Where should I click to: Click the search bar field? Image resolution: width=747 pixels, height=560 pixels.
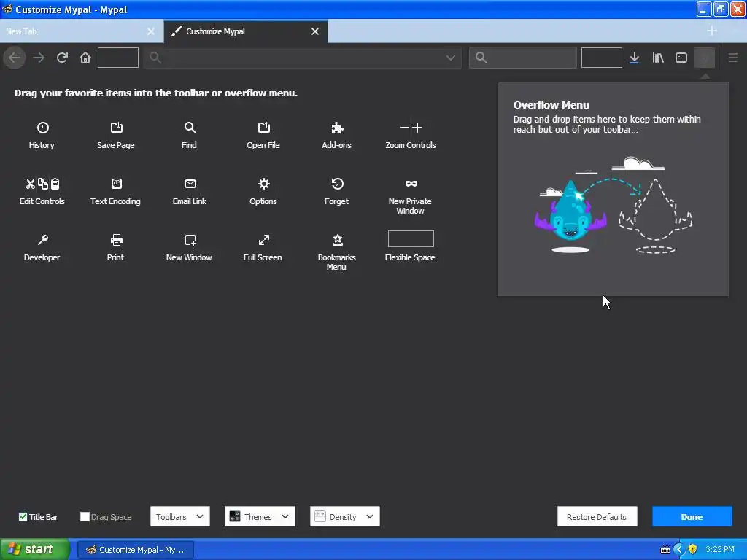tap(522, 58)
